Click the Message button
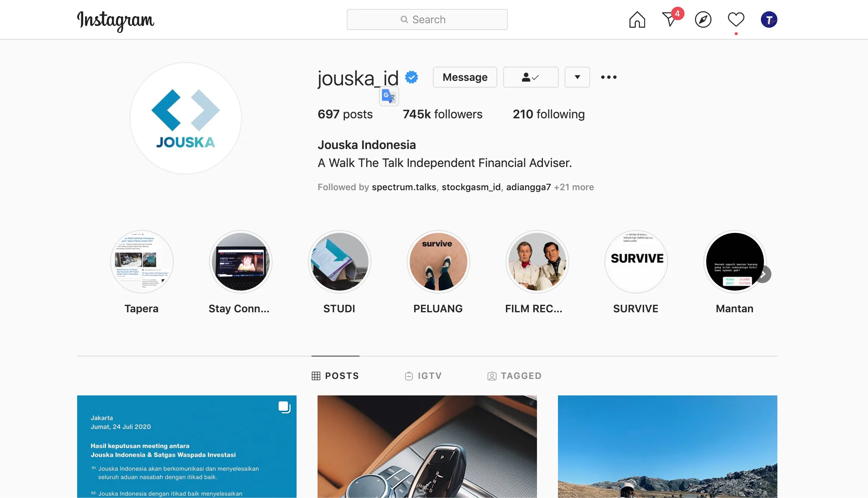The width and height of the screenshot is (868, 498). (x=465, y=77)
